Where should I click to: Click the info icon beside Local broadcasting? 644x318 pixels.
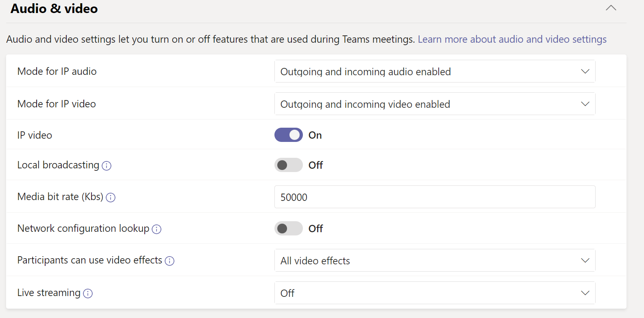(107, 166)
